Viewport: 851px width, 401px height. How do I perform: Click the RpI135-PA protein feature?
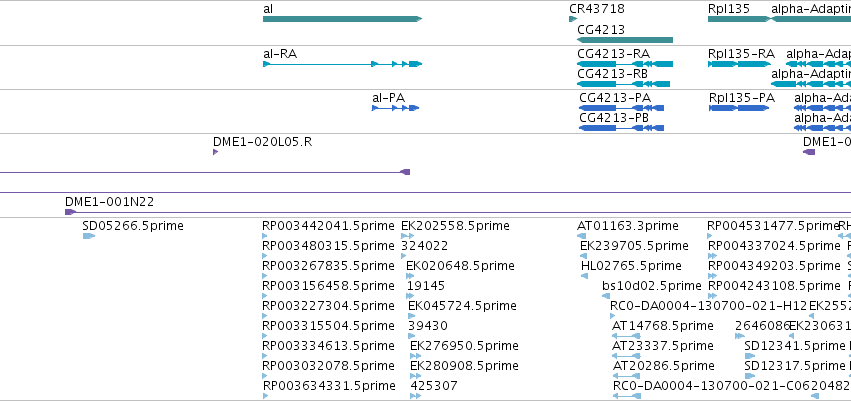tap(739, 108)
